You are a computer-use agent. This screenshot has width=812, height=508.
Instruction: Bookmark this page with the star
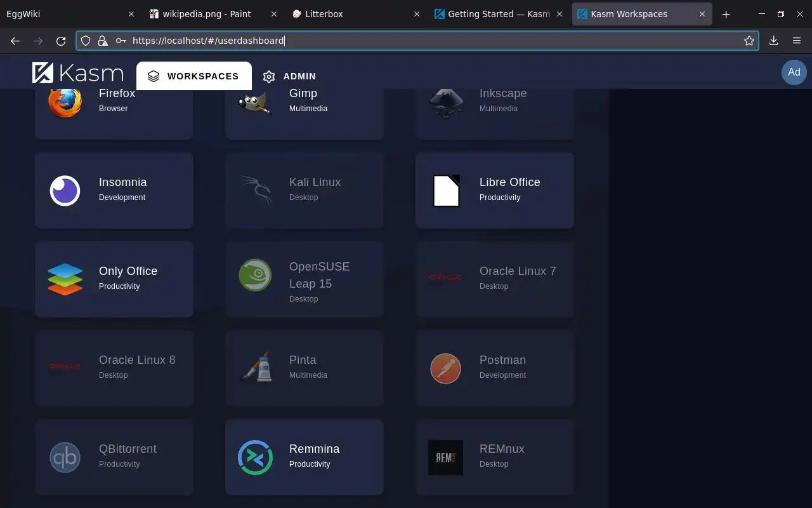click(x=749, y=41)
